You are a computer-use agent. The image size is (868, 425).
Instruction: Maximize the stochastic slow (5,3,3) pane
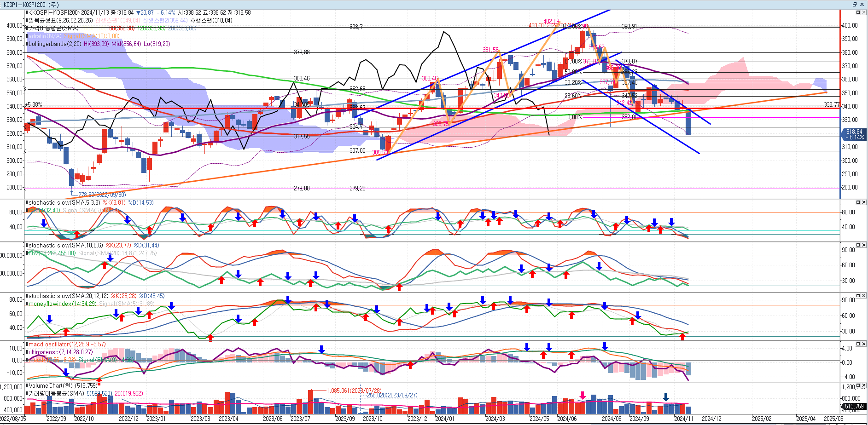point(858,202)
